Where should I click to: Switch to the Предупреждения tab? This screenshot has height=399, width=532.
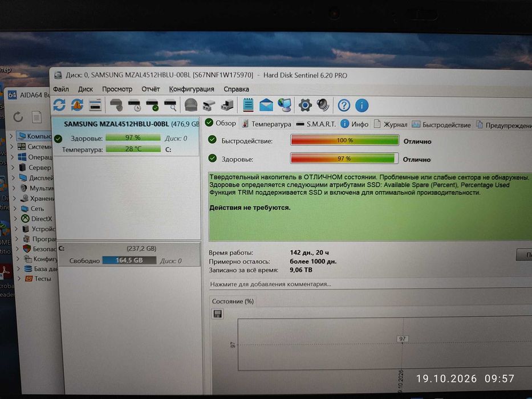click(503, 125)
